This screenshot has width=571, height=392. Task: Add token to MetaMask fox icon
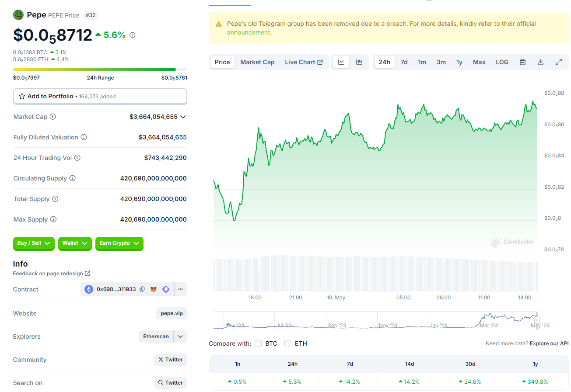click(x=154, y=289)
